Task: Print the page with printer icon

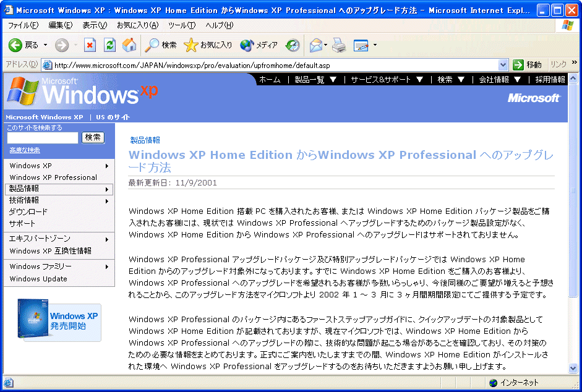Action: (339, 45)
